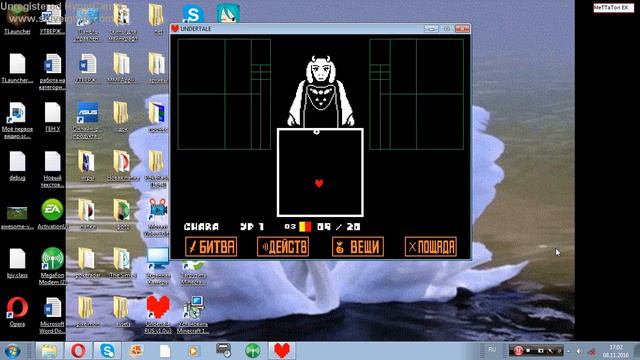This screenshot has width=640, height=360.
Task: Open the Моё первое видео shortcut
Action: point(17,120)
